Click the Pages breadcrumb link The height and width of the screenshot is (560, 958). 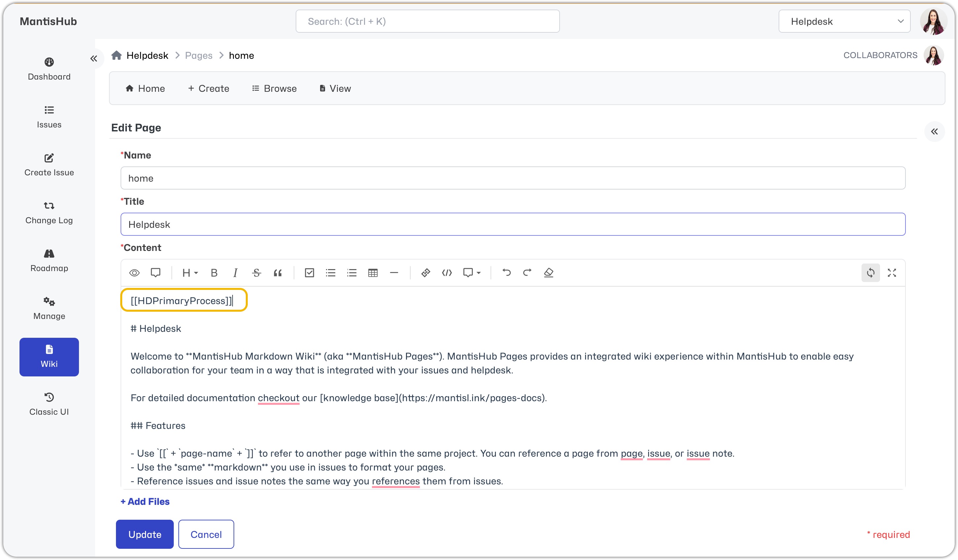[199, 55]
